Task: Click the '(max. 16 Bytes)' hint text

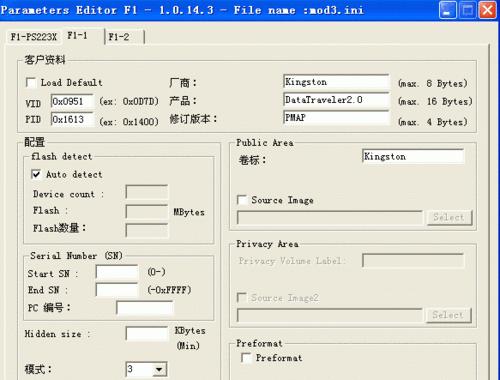Action: coord(435,101)
